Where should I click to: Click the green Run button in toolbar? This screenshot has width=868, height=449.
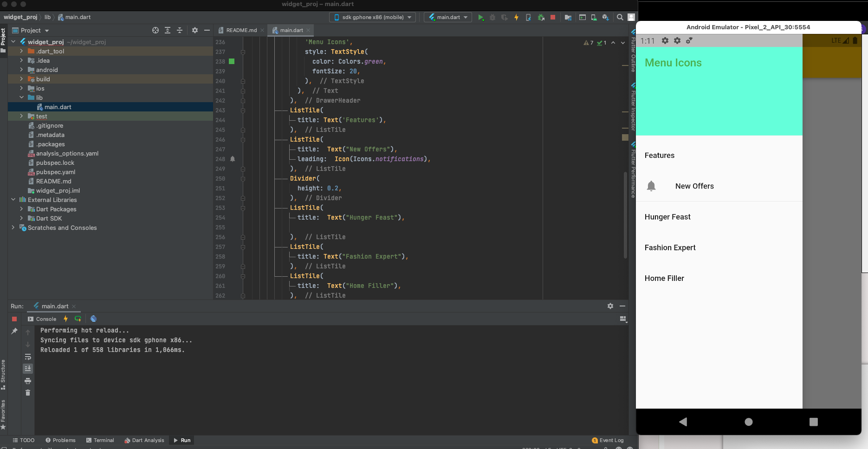point(481,18)
